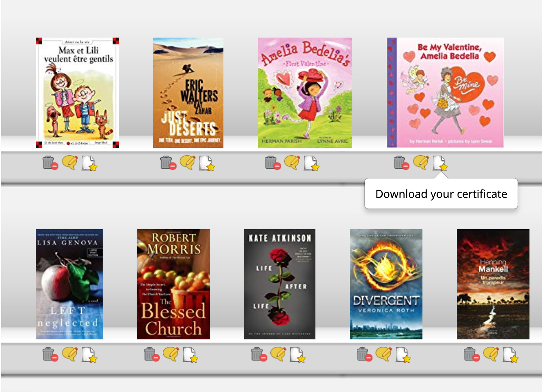The height and width of the screenshot is (392, 547).
Task: Download the Left Neglected certificate
Action: (89, 355)
